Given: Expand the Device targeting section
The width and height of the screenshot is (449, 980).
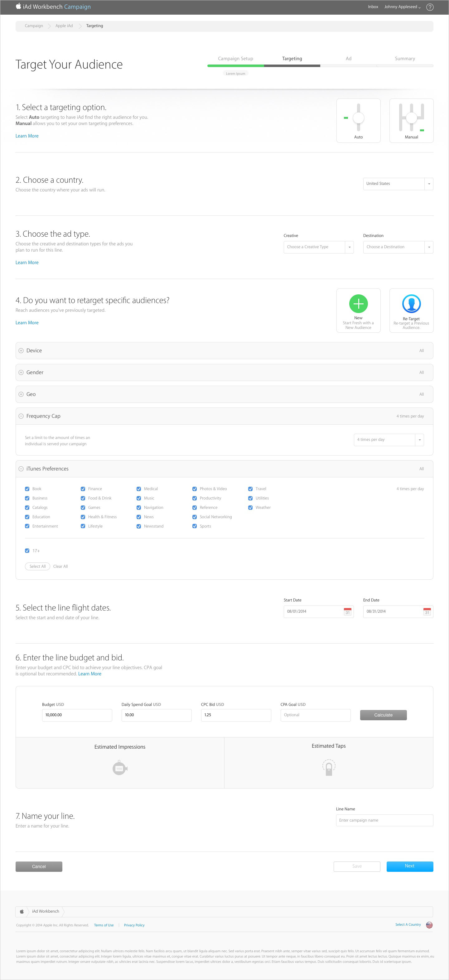Looking at the screenshot, I should [21, 351].
